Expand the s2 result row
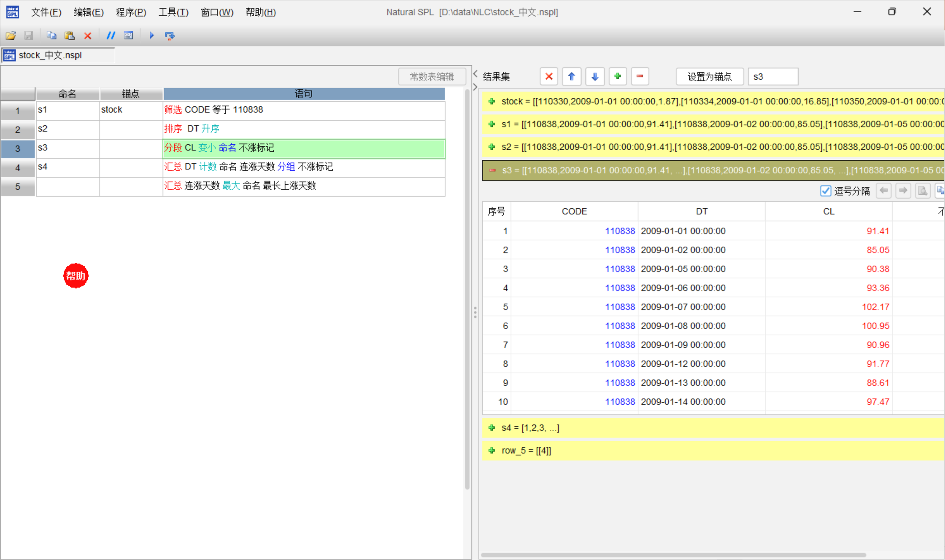This screenshot has width=945, height=560. pos(491,147)
